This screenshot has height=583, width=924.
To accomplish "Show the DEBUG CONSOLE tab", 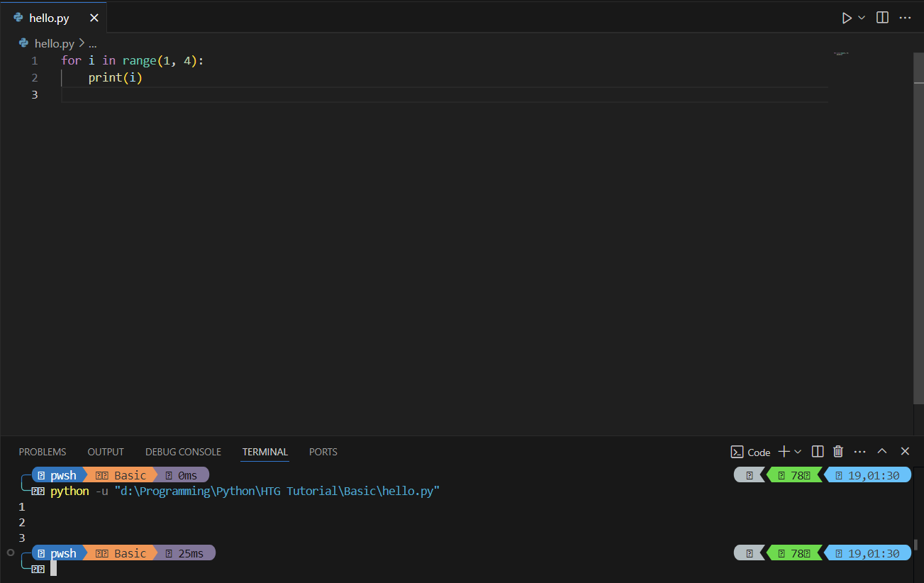I will (183, 452).
